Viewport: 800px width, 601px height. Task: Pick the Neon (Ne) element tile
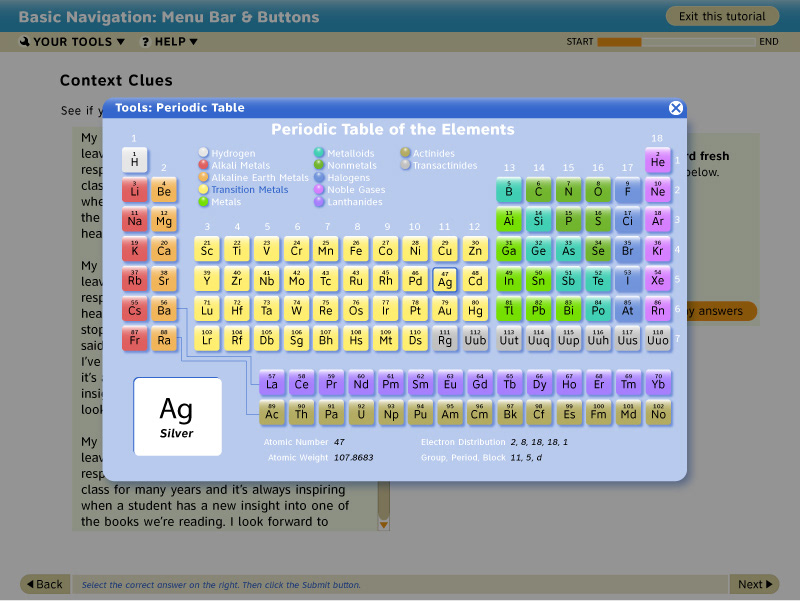pyautogui.click(x=658, y=190)
